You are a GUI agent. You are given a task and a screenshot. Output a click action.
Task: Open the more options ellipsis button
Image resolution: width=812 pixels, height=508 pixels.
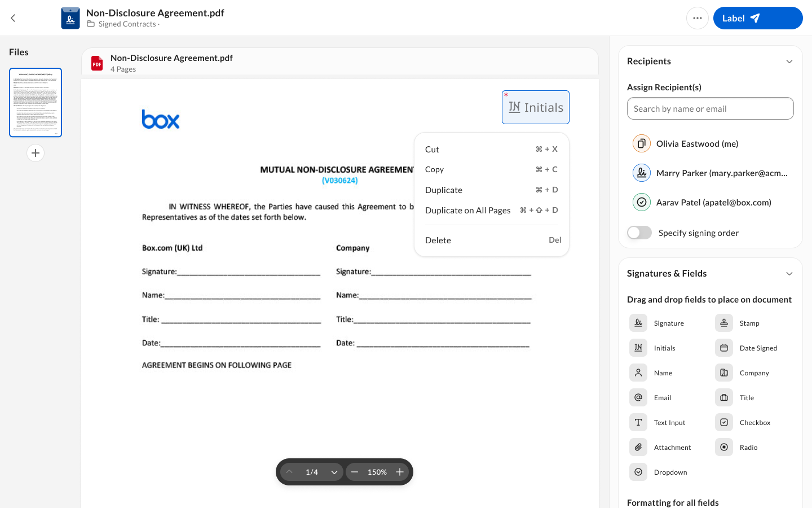coord(698,18)
